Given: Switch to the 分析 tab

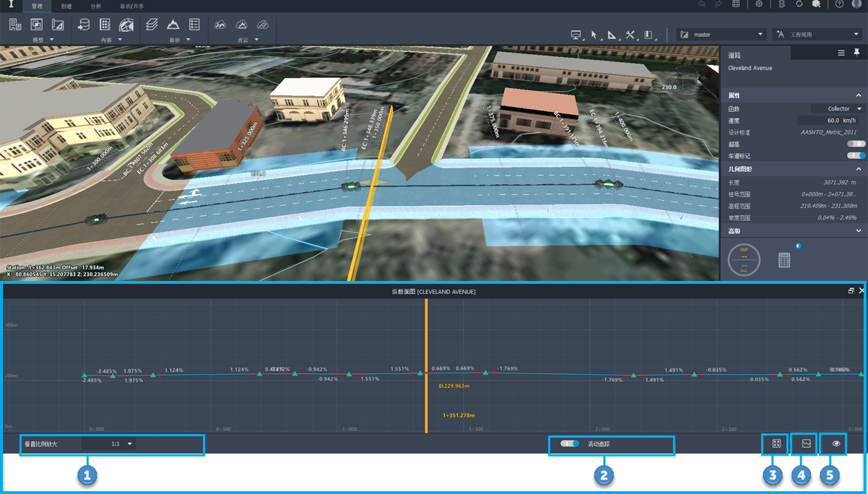Looking at the screenshot, I should coord(95,5).
